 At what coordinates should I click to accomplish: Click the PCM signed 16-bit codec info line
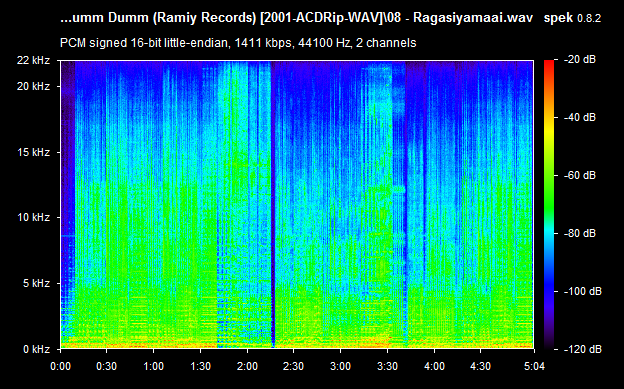click(238, 43)
